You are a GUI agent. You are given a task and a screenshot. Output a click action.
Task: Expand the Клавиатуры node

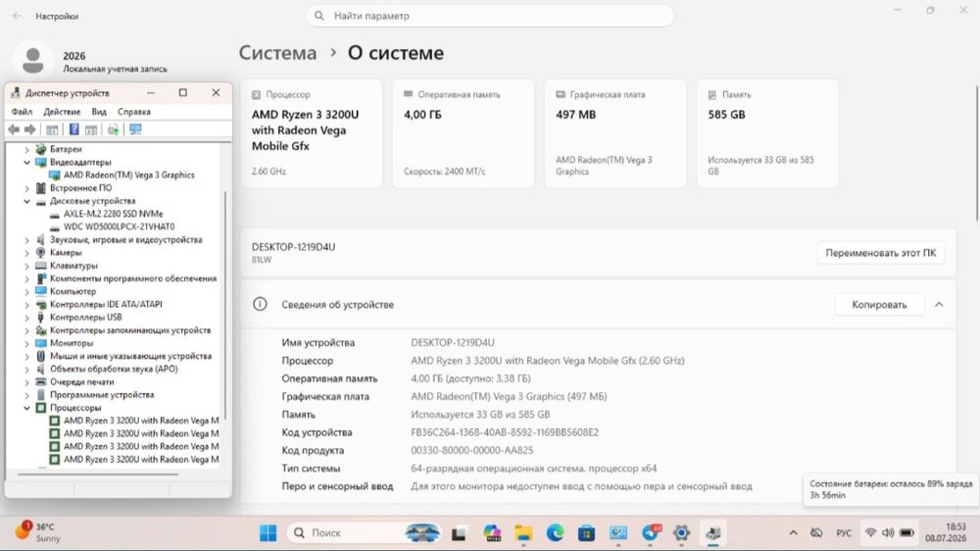[26, 266]
